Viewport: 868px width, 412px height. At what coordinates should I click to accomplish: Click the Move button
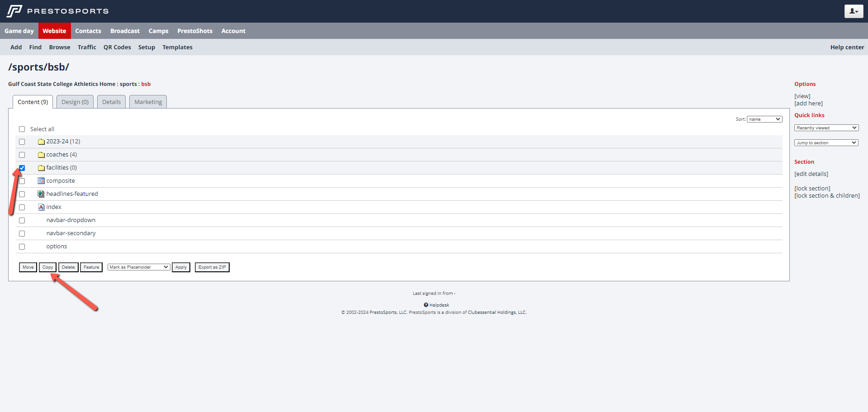(x=28, y=267)
